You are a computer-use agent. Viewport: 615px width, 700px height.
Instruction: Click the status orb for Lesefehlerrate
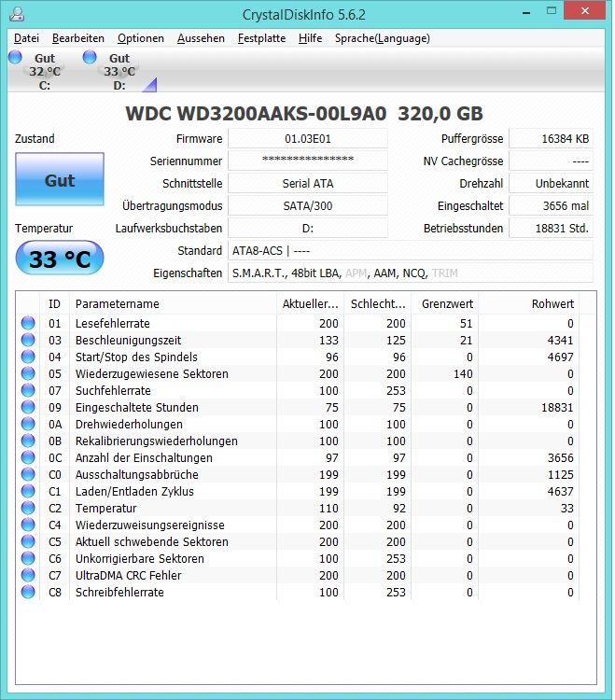[x=28, y=323]
